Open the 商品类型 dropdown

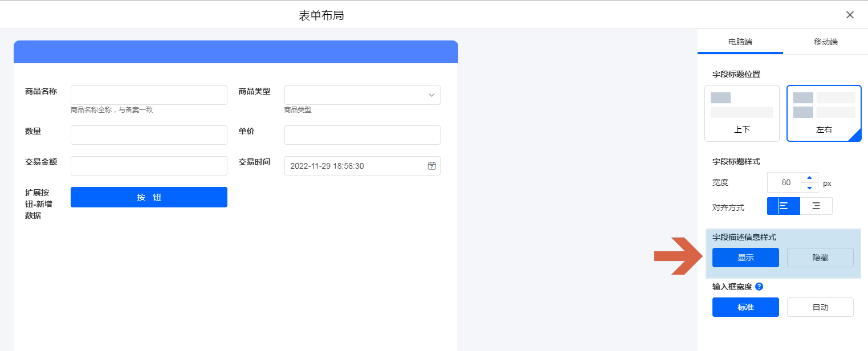pos(362,95)
